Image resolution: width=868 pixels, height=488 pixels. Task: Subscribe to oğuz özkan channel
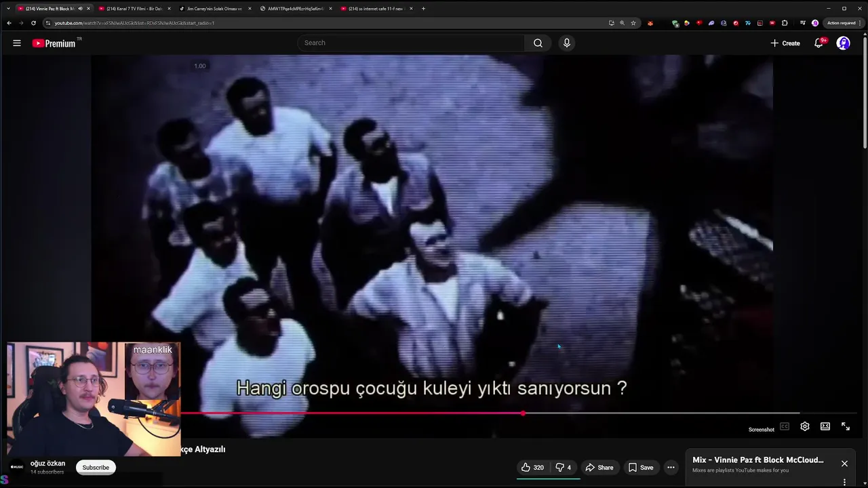[96, 467]
